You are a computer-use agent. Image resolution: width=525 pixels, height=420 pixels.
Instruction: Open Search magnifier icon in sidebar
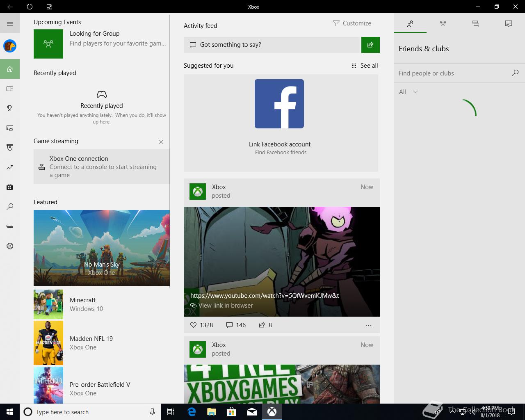10,207
